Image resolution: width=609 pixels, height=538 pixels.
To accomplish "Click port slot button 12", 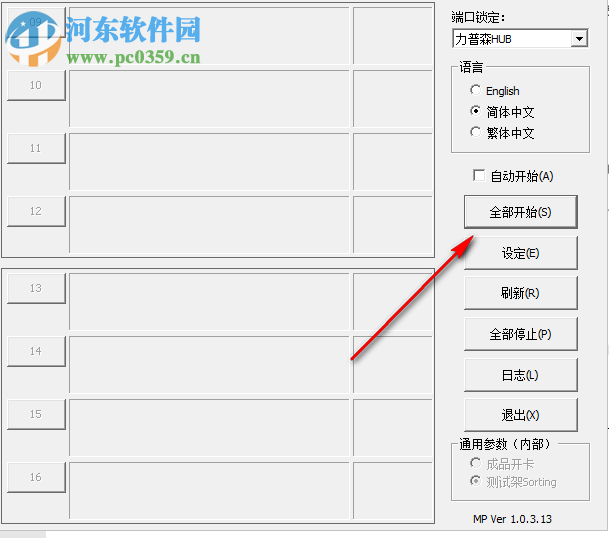I will pos(36,211).
